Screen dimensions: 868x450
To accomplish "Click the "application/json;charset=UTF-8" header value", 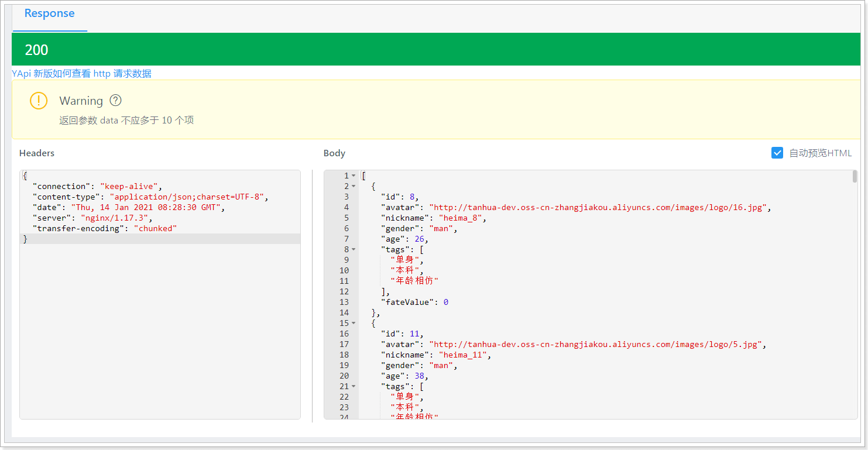I will pyautogui.click(x=188, y=197).
